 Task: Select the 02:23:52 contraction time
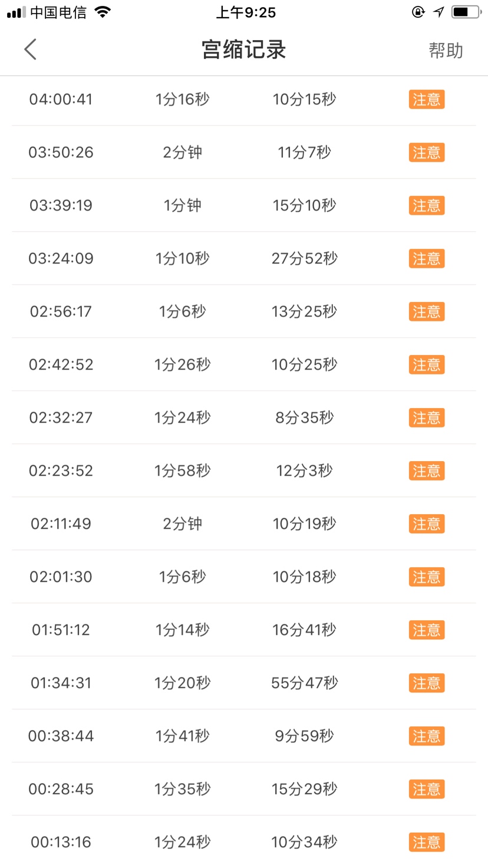(61, 471)
